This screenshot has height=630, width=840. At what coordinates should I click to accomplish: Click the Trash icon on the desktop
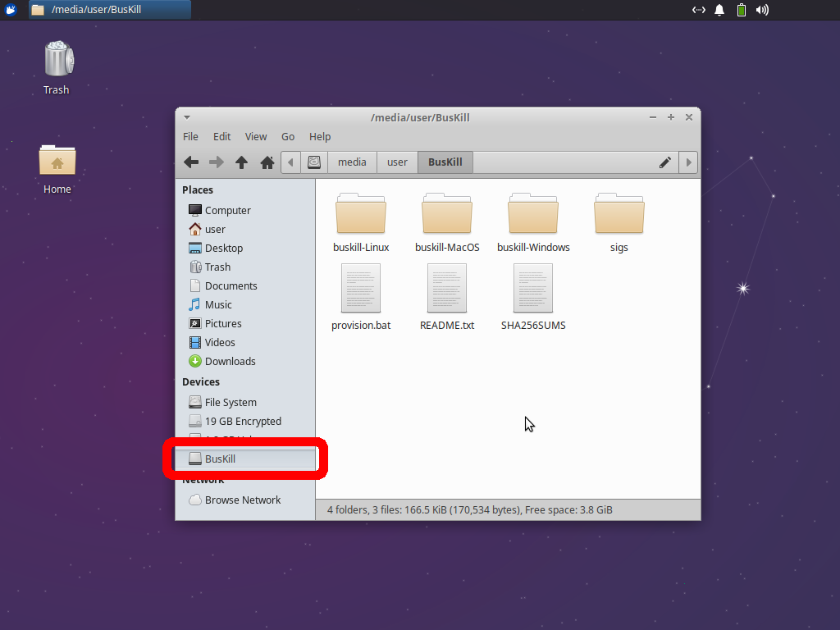click(58, 58)
